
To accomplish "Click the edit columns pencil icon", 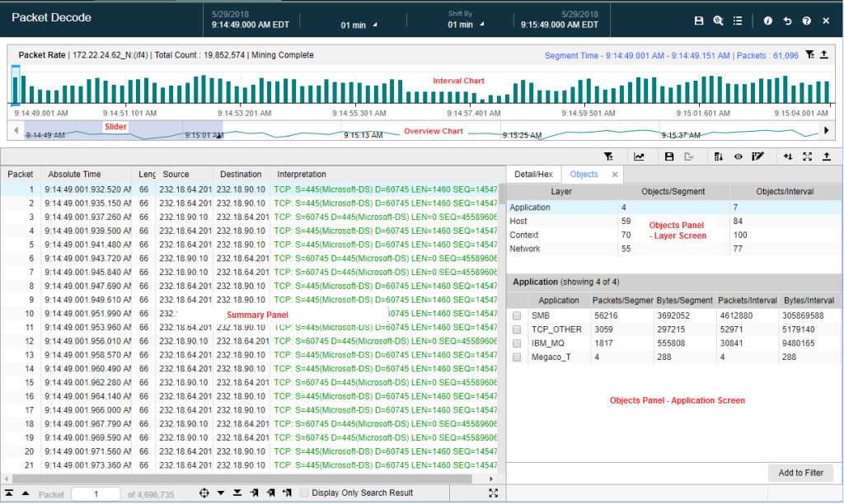I will coord(757,156).
